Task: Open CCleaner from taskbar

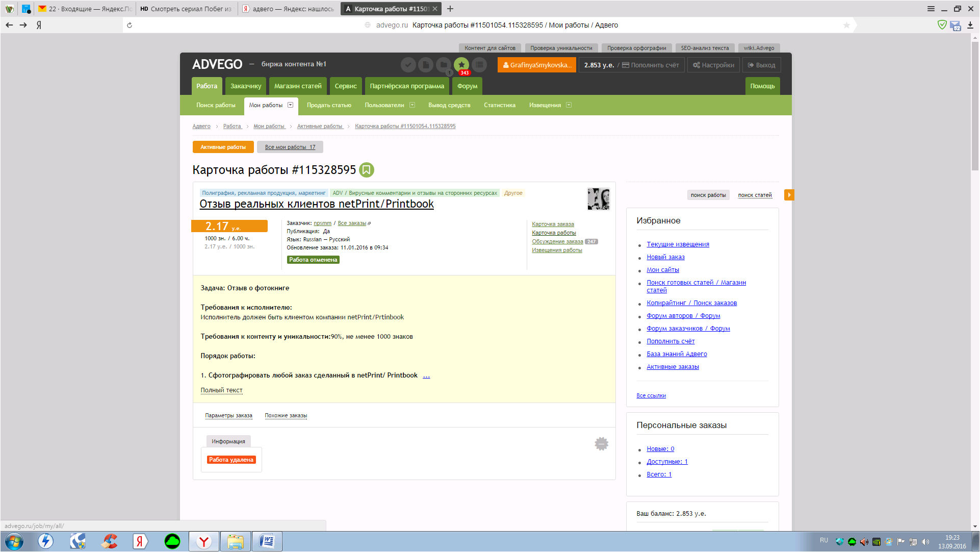Action: click(109, 541)
